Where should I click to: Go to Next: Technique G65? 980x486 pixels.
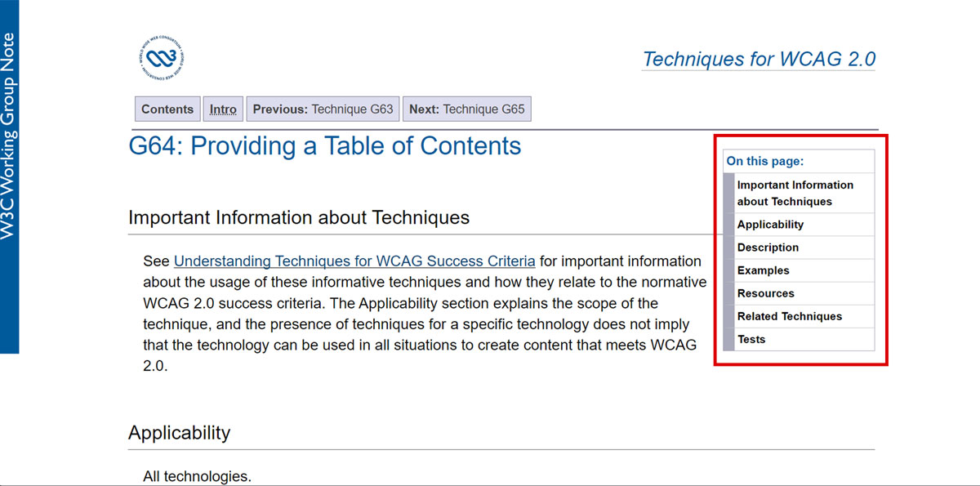tap(466, 109)
